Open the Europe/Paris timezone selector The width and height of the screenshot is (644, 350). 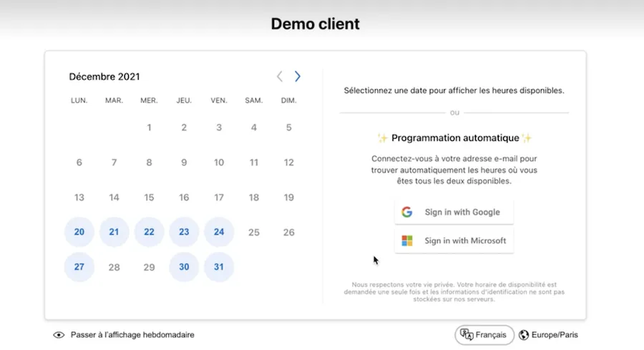click(x=548, y=335)
